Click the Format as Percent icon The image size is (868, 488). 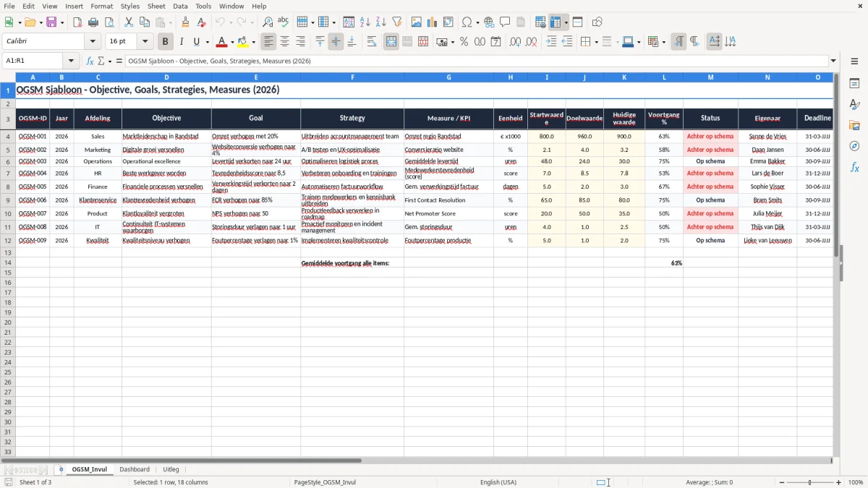click(464, 42)
